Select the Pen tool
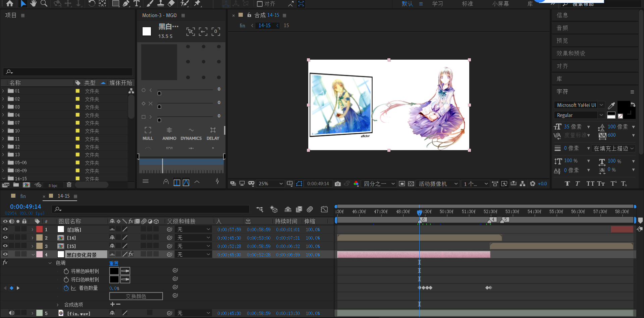Image resolution: width=644 pixels, height=318 pixels. pos(126,4)
